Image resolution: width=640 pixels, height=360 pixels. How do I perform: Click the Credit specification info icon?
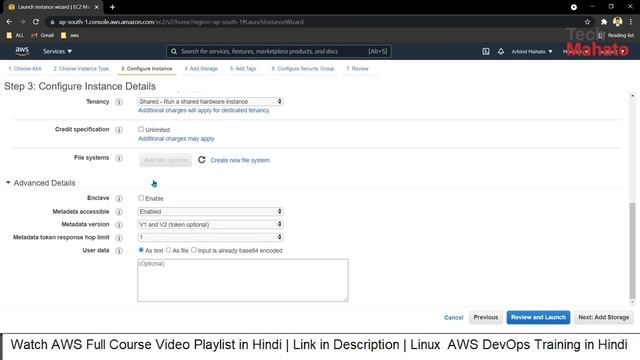point(119,130)
